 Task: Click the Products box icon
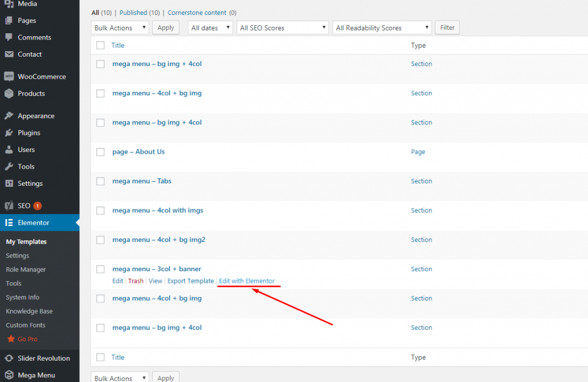point(9,93)
